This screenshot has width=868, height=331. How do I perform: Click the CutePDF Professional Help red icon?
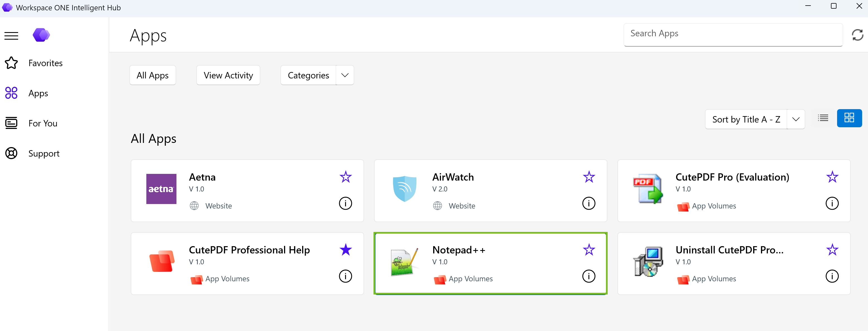162,261
